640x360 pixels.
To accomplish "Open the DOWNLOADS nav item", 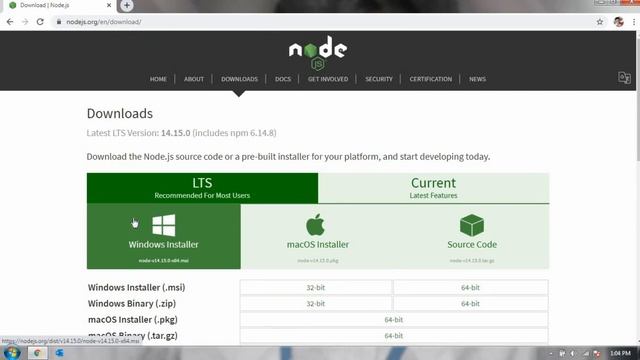I will click(239, 79).
